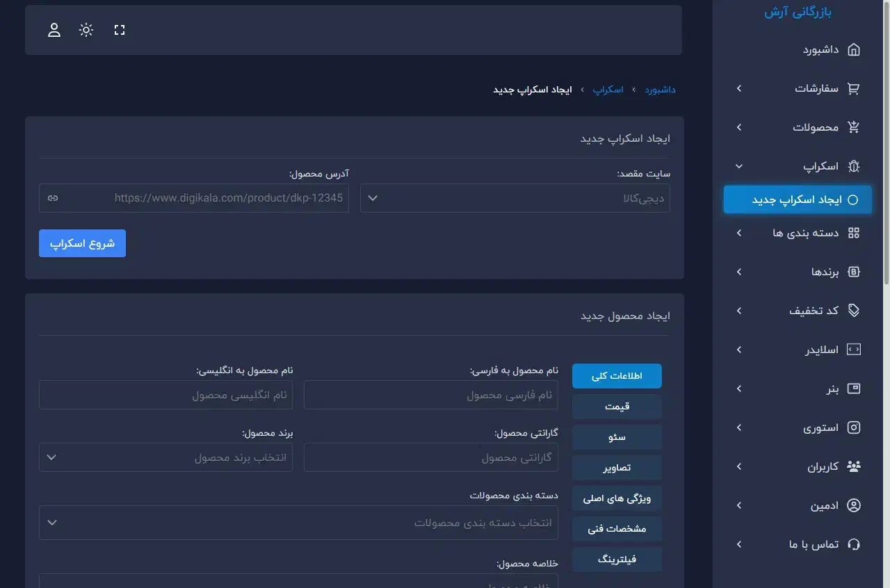
Task: Open the دسته بندی ها grid icon
Action: pyautogui.click(x=855, y=233)
